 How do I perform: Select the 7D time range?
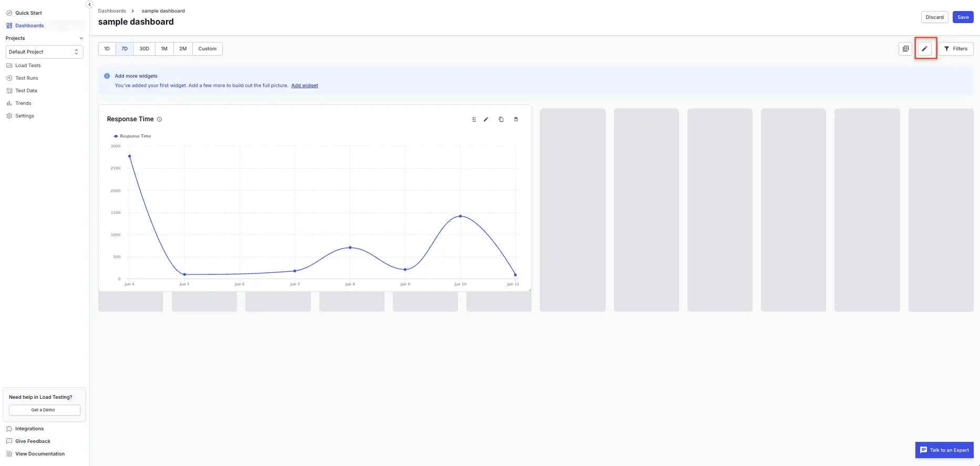pyautogui.click(x=124, y=49)
